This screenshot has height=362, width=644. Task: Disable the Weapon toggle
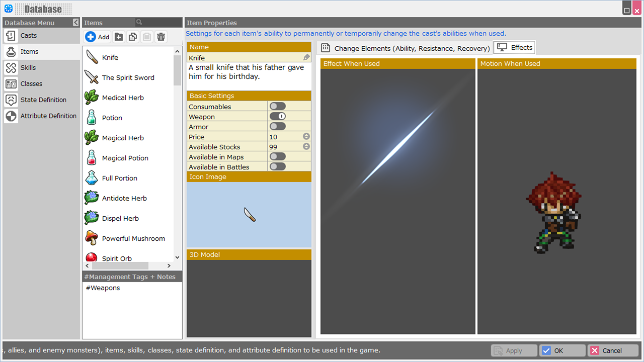[278, 117]
